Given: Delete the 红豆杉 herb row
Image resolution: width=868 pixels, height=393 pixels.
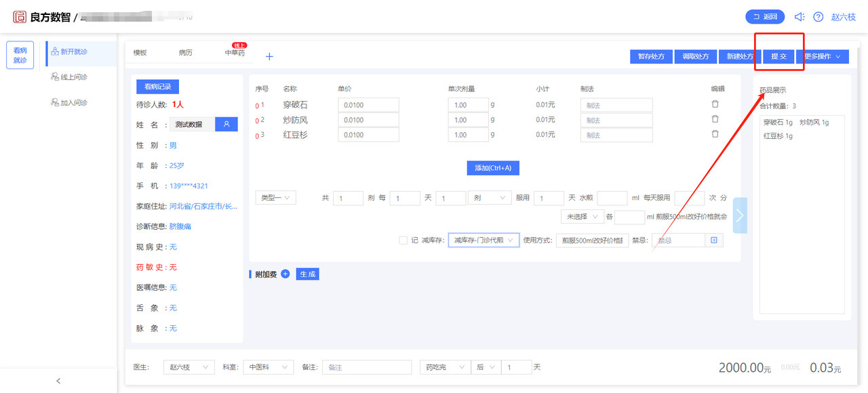Looking at the screenshot, I should click(715, 134).
